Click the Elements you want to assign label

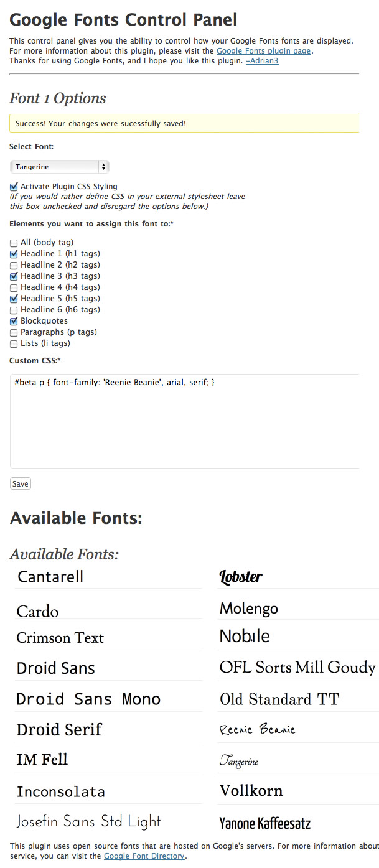[x=91, y=223]
